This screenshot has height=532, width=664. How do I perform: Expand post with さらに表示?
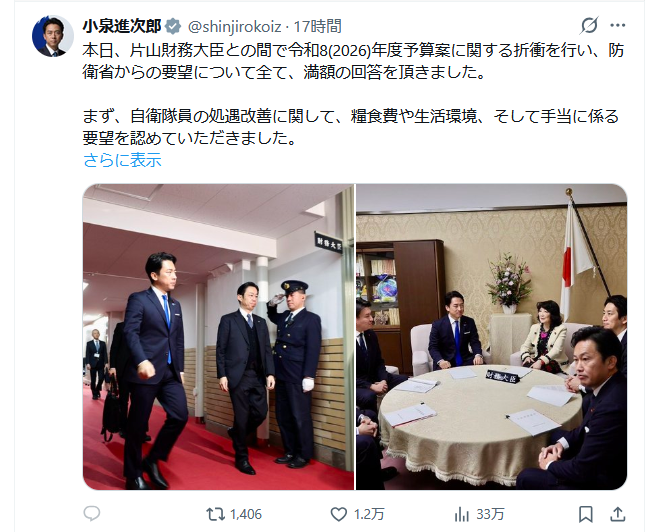122,160
